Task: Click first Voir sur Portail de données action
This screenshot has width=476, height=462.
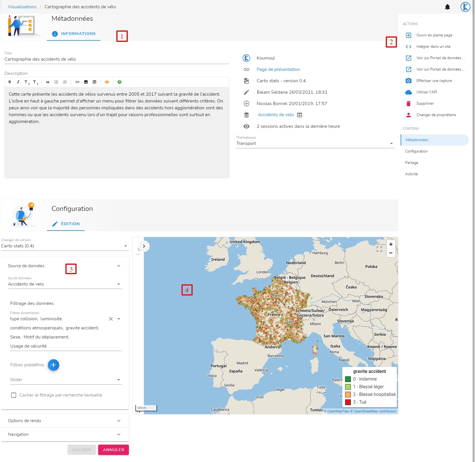Action: tap(435, 58)
